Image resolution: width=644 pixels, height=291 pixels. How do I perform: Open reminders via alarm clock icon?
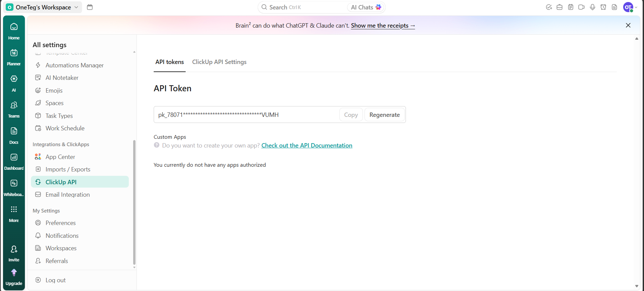tap(603, 7)
